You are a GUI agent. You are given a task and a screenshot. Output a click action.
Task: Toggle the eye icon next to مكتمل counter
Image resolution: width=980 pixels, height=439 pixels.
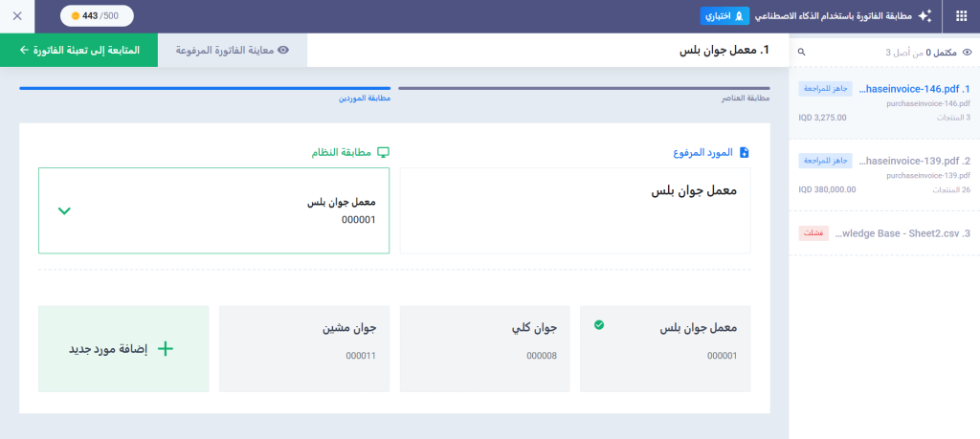(967, 53)
